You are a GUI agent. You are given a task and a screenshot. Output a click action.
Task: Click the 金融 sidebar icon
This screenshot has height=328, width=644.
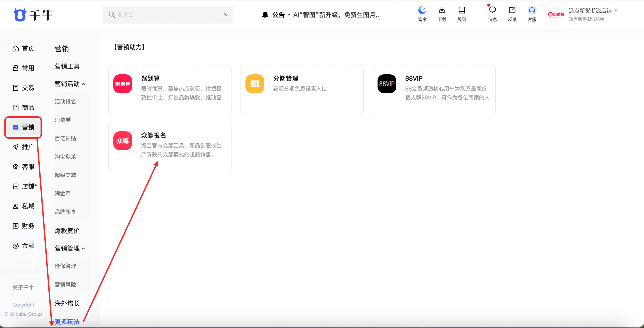pyautogui.click(x=15, y=245)
